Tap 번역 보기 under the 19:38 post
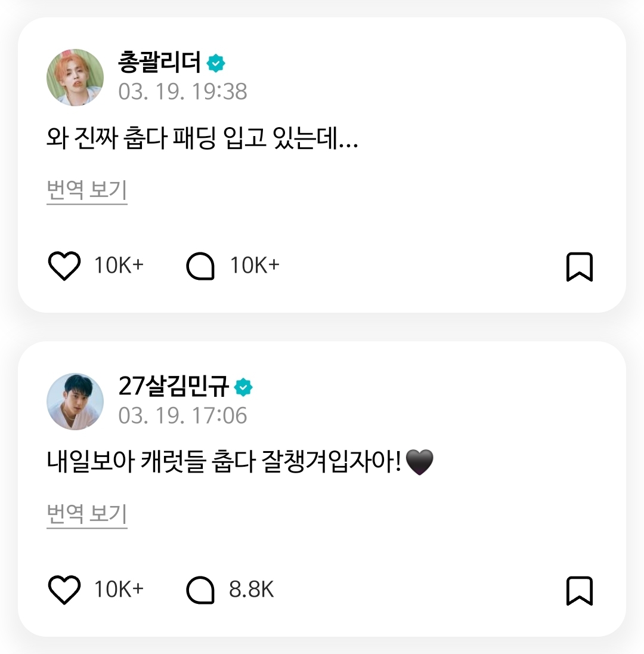Image resolution: width=644 pixels, height=654 pixels. [x=86, y=191]
